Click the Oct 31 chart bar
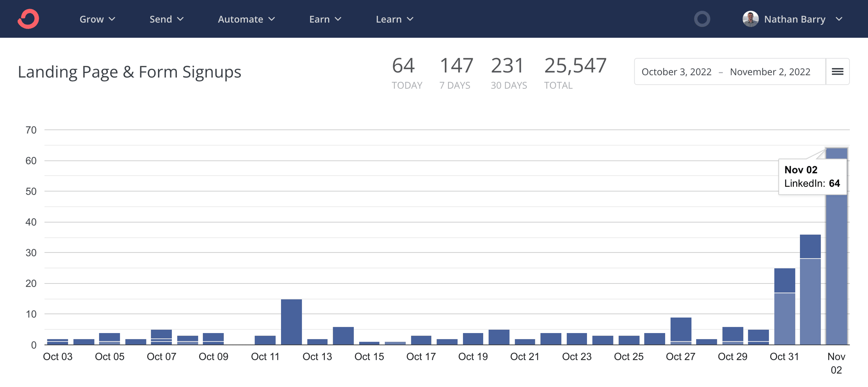The width and height of the screenshot is (868, 387). [784, 308]
